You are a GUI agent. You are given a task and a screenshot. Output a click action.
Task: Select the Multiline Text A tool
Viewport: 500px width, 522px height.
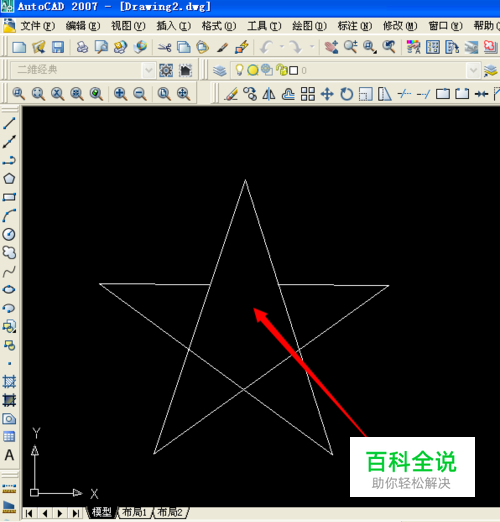9,455
